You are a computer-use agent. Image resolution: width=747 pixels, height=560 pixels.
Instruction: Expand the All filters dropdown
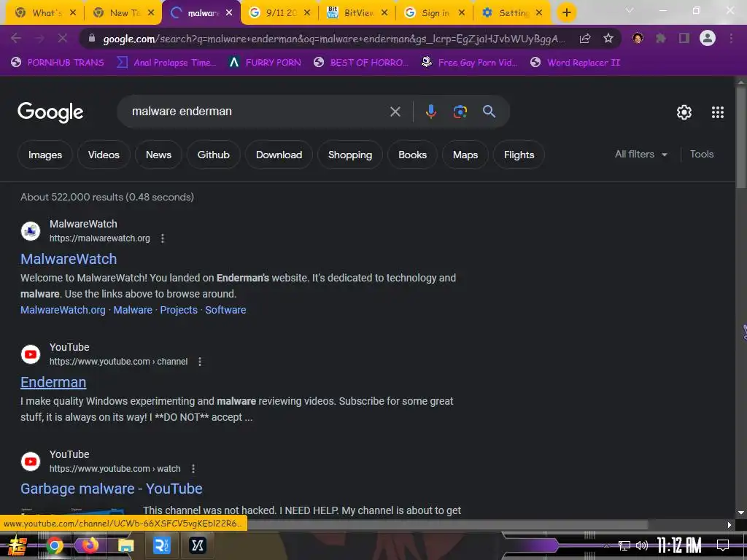pyautogui.click(x=640, y=155)
